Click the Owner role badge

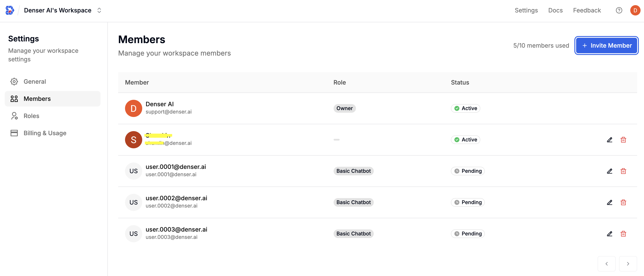point(344,108)
